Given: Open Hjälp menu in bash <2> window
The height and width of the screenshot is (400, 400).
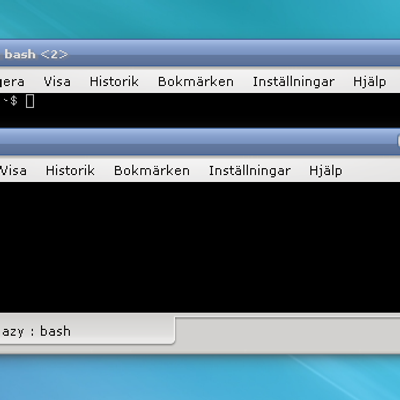Looking at the screenshot, I should [370, 82].
